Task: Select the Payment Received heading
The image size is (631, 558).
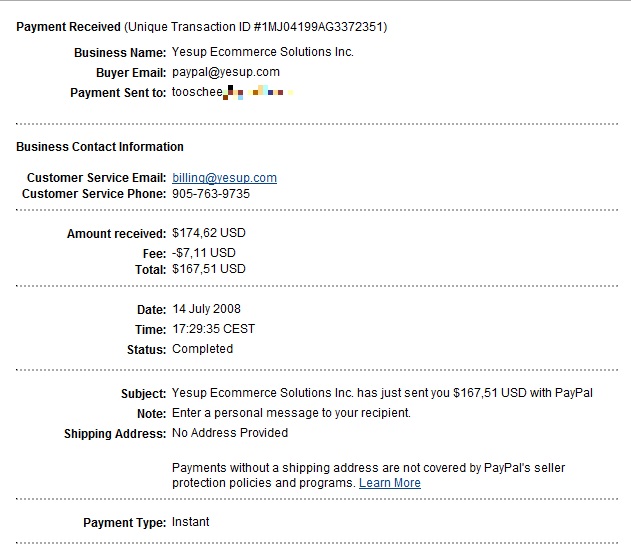Action: click(68, 26)
